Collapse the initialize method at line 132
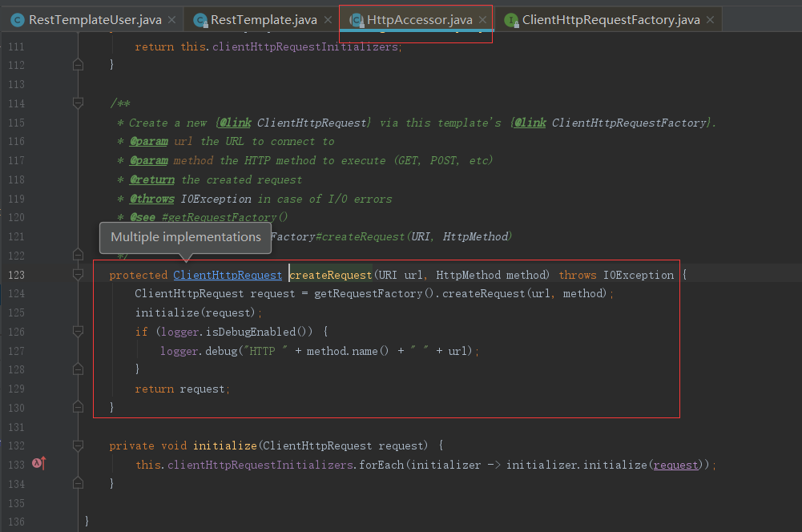The height and width of the screenshot is (532, 802). (x=79, y=446)
